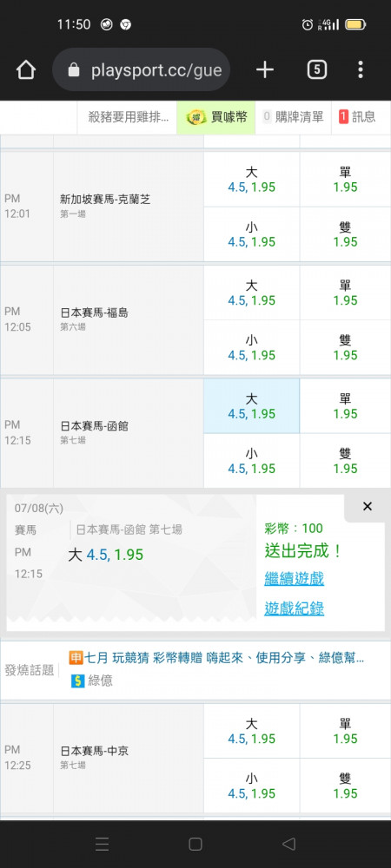Tap the Android back navigation button
The image size is (391, 868).
288,844
